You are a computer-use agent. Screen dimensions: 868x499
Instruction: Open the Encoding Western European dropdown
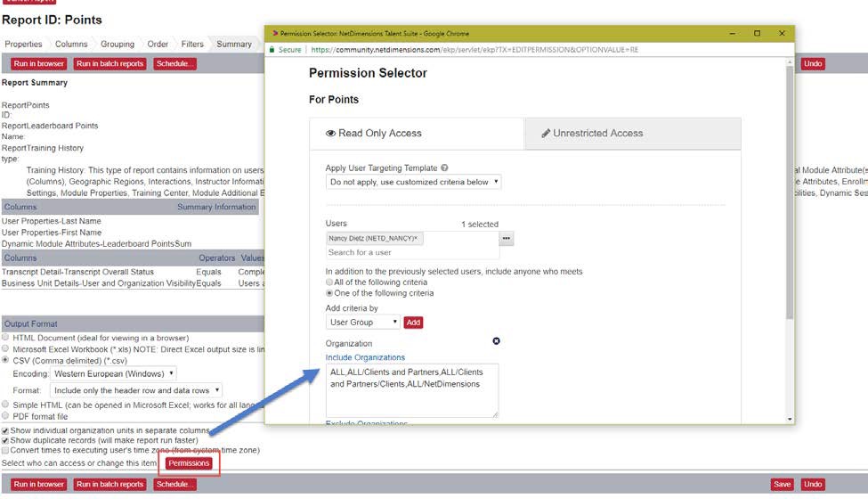(113, 374)
